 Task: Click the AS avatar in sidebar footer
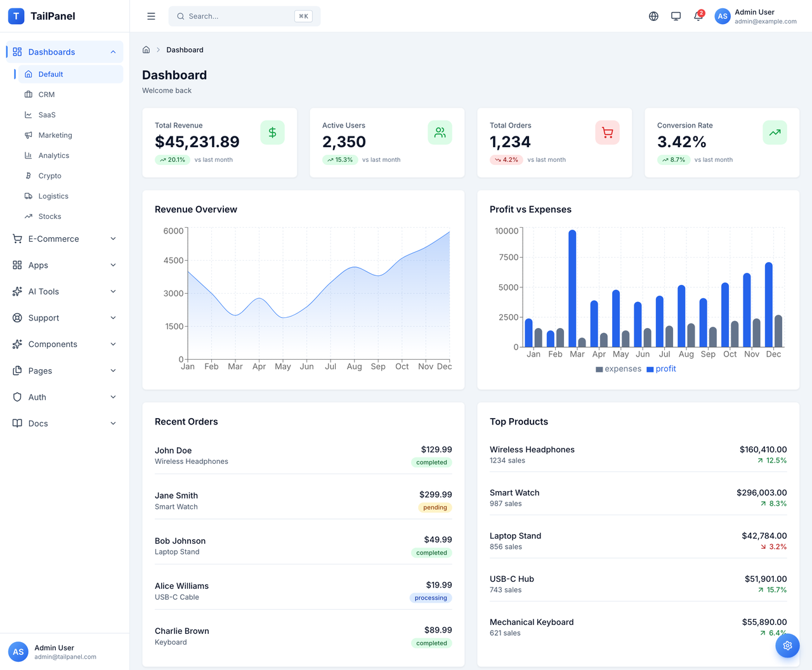pyautogui.click(x=18, y=652)
